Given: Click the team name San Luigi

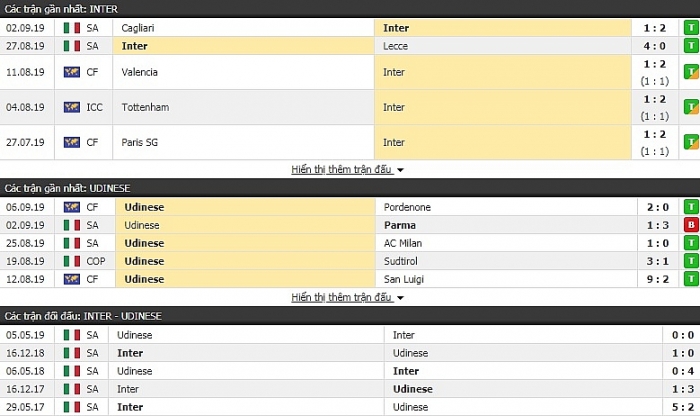Looking at the screenshot, I should pos(404,279).
